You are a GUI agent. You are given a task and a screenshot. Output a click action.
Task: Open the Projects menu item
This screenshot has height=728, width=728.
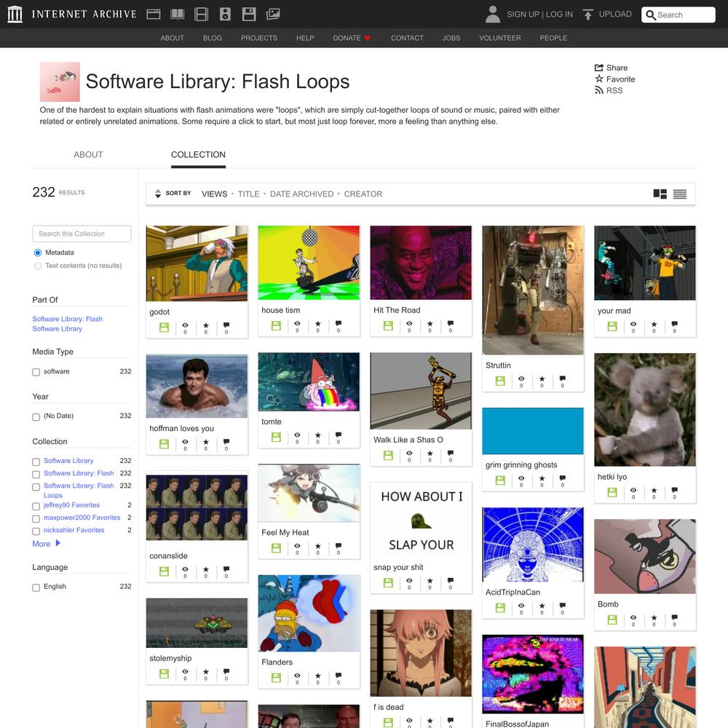click(x=259, y=38)
